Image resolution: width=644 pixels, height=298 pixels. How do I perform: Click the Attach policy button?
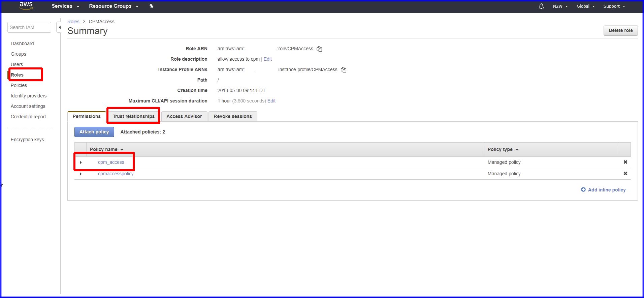point(94,132)
